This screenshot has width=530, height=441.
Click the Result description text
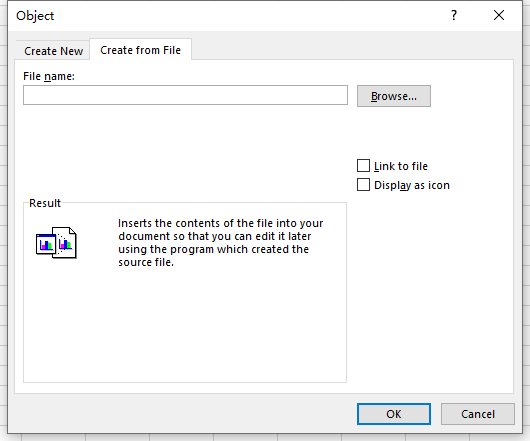pos(220,243)
